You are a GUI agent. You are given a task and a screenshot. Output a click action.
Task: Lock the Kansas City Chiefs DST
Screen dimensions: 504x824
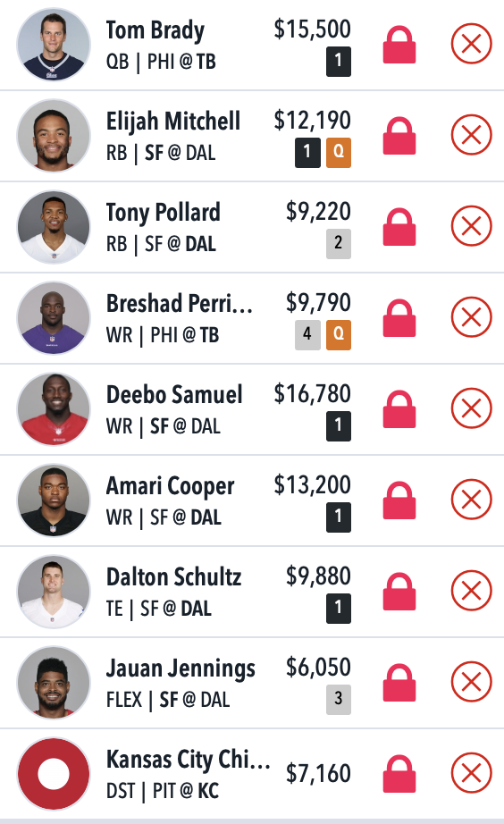[x=399, y=774]
